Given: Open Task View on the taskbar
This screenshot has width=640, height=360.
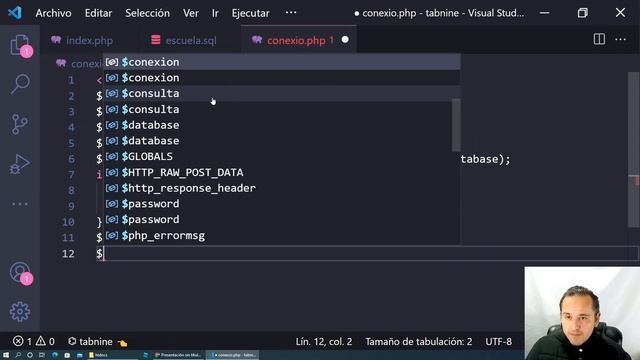Looking at the screenshot, I should [42, 355].
